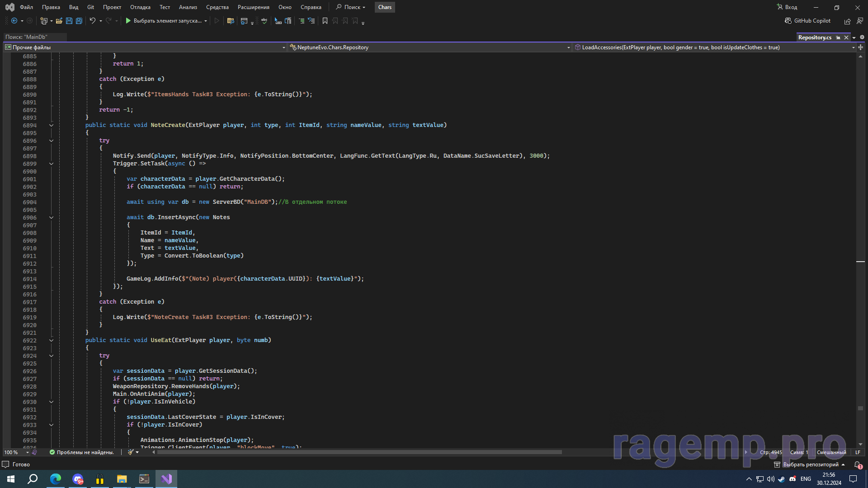Click the Find in Files folder icon
The height and width of the screenshot is (488, 868).
(x=231, y=21)
